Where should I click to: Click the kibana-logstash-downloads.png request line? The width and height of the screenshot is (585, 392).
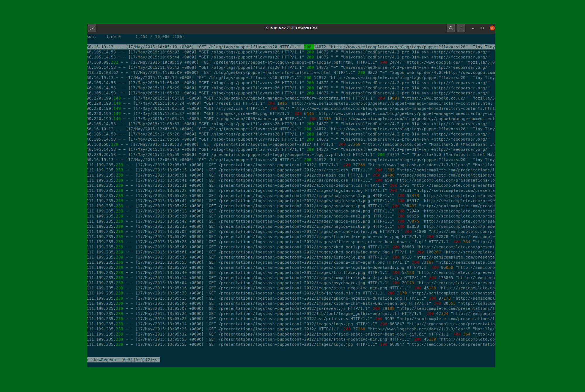pos(291,267)
